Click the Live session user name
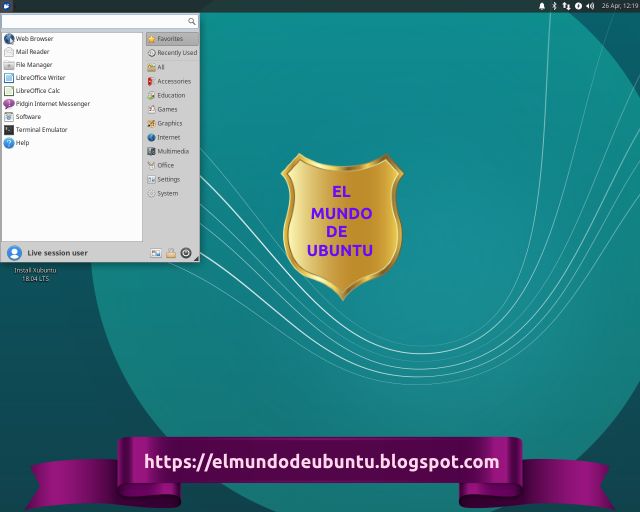The height and width of the screenshot is (512, 640). (58, 253)
